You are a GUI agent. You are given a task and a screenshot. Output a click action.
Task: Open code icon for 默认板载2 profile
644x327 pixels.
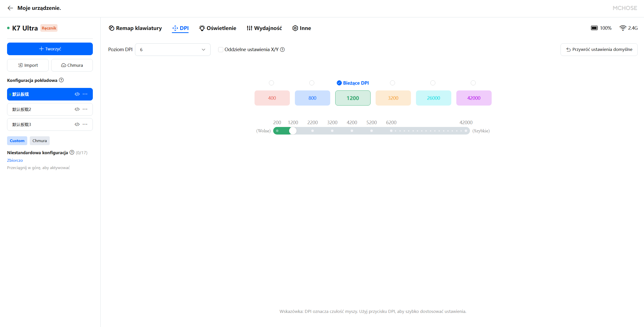coord(77,109)
